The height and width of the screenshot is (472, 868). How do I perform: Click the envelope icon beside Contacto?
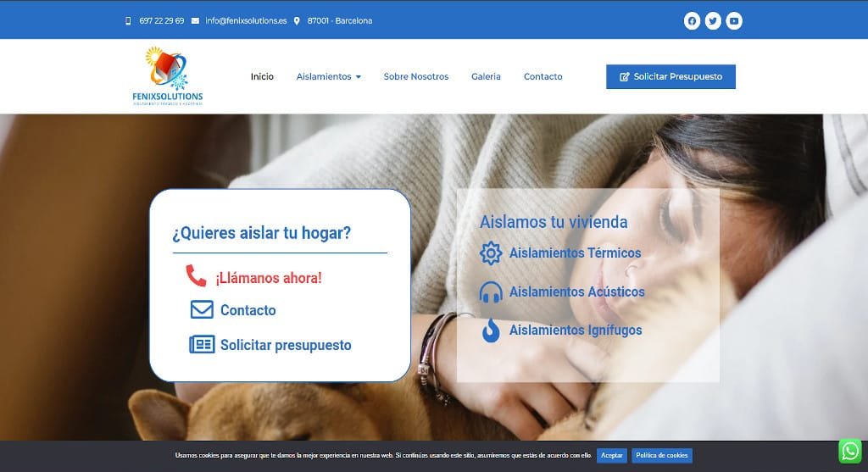202,309
